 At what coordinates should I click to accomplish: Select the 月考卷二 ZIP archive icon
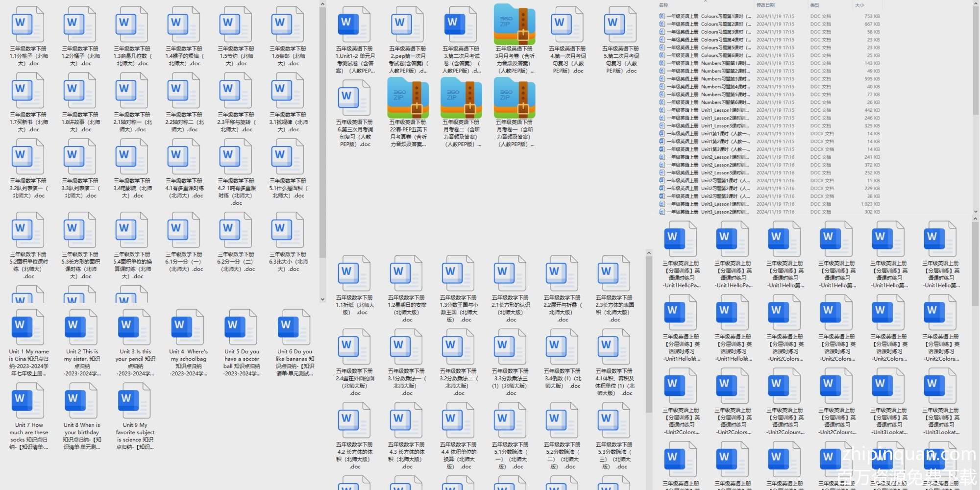click(x=461, y=98)
